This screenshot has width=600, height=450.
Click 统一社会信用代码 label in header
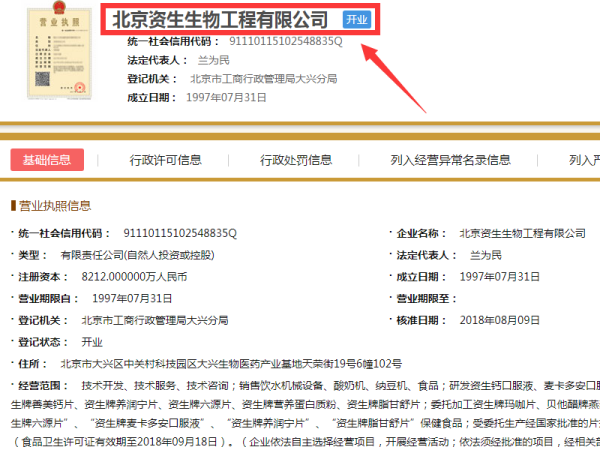tap(173, 41)
